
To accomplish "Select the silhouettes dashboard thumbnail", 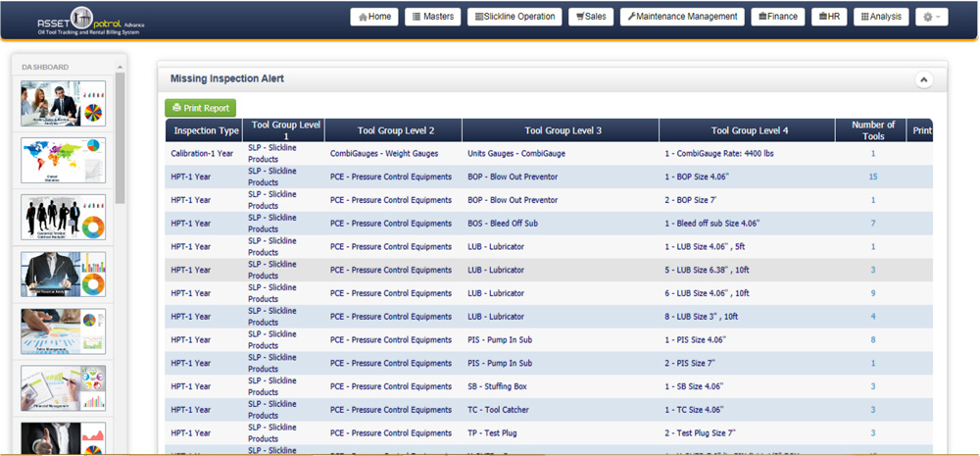I will click(63, 217).
